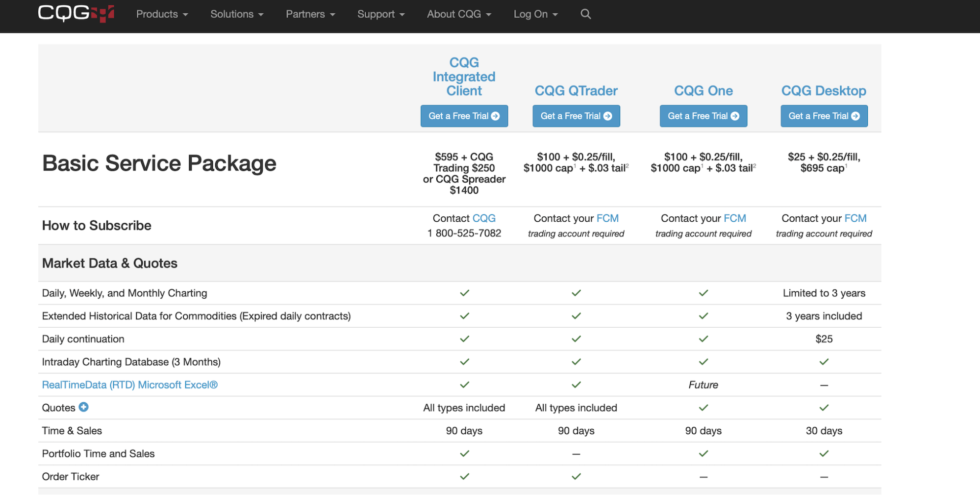Follow the FCM link under CQG One
980x495 pixels.
point(735,218)
